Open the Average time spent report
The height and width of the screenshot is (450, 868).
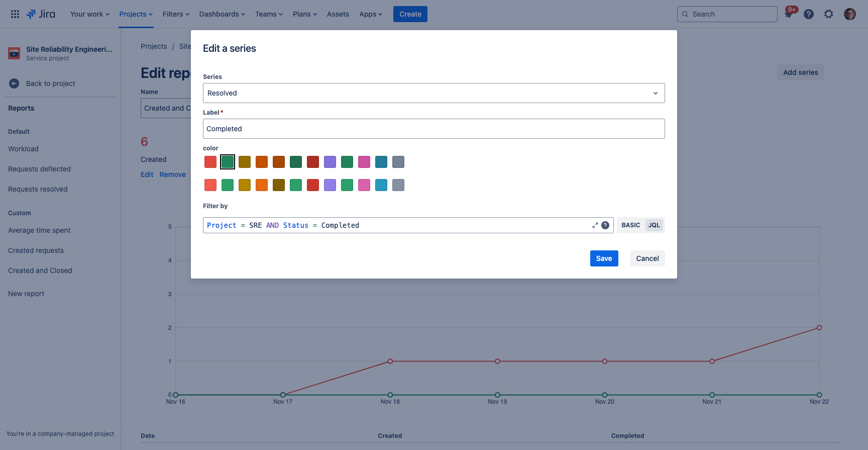click(x=39, y=230)
